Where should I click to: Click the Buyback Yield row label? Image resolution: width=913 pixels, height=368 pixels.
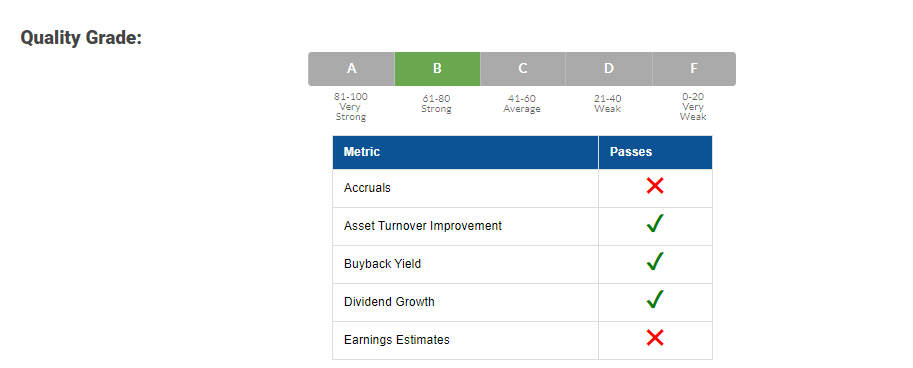[383, 264]
